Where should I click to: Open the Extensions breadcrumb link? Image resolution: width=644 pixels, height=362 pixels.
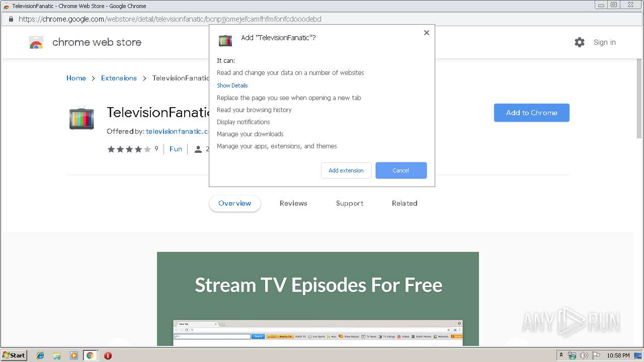(119, 78)
